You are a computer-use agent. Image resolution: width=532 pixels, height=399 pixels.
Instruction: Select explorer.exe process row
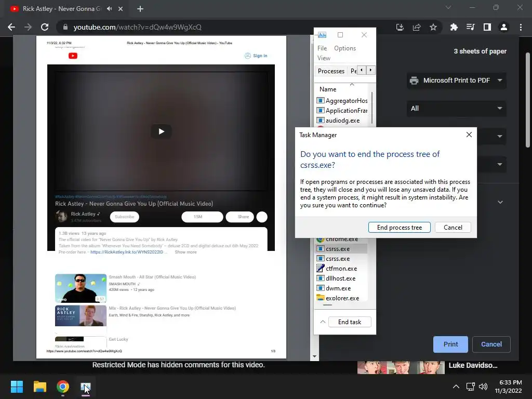point(341,298)
